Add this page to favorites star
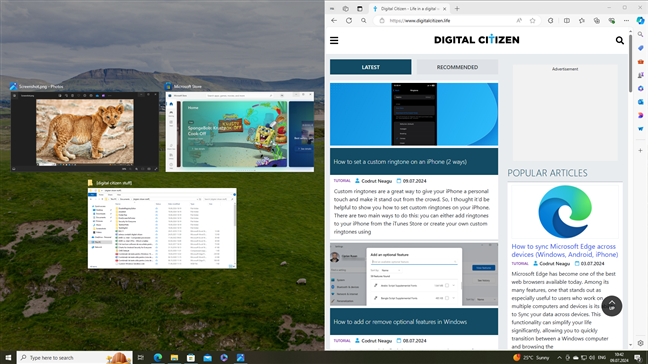Viewport: 648px width, 364px height. 533,21
